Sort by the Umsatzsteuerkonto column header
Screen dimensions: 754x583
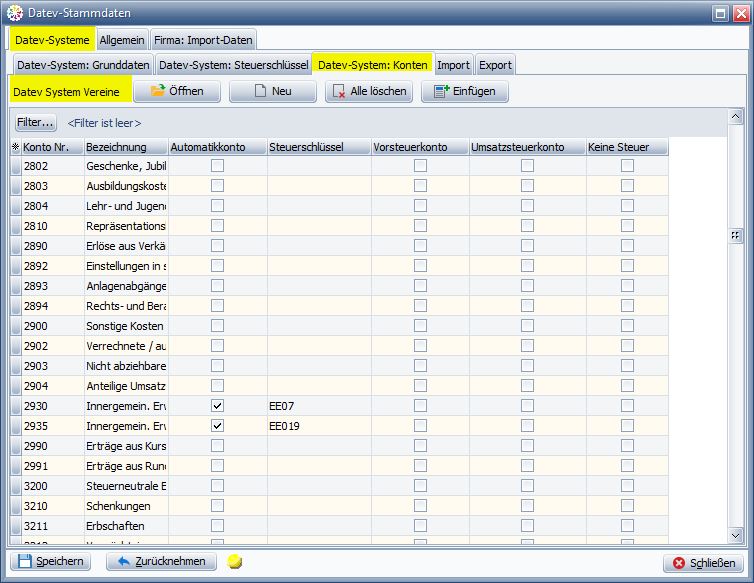point(528,147)
